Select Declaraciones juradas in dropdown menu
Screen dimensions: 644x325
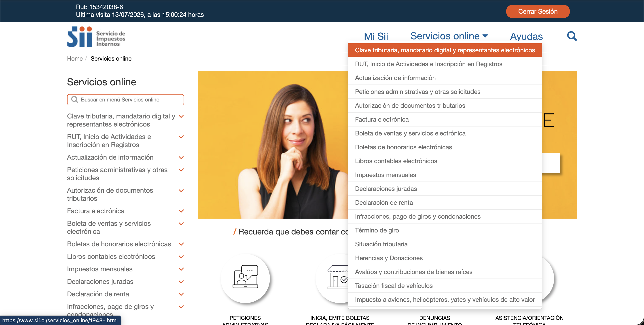click(445, 189)
